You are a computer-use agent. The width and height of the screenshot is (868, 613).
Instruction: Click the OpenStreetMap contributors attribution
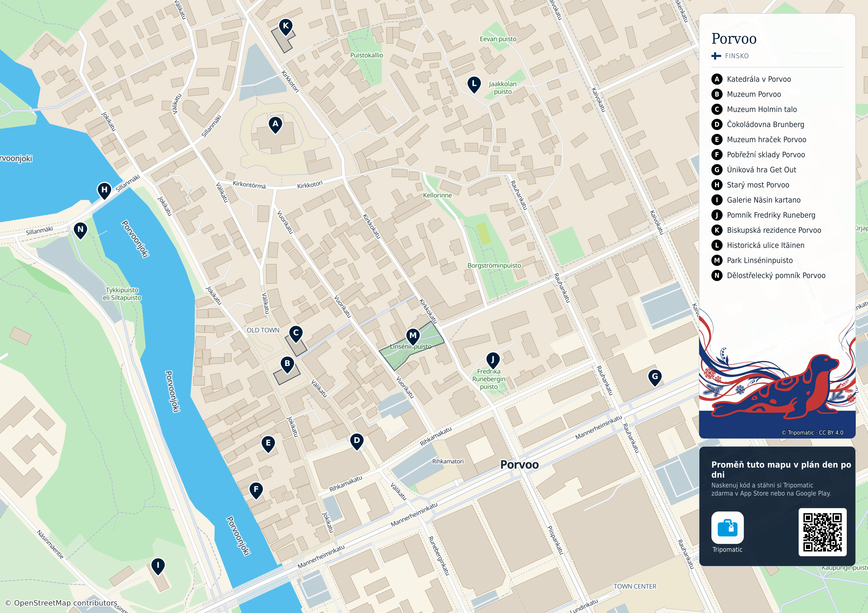point(61,603)
